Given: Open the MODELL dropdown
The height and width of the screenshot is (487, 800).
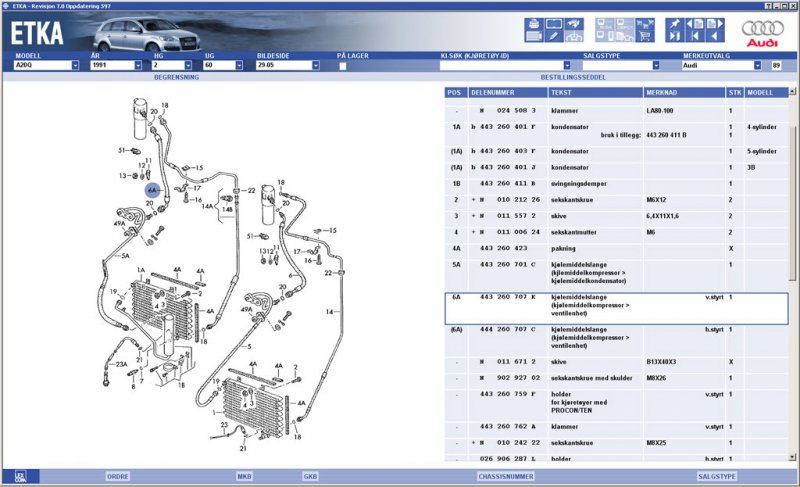Looking at the screenshot, I should coord(75,65).
